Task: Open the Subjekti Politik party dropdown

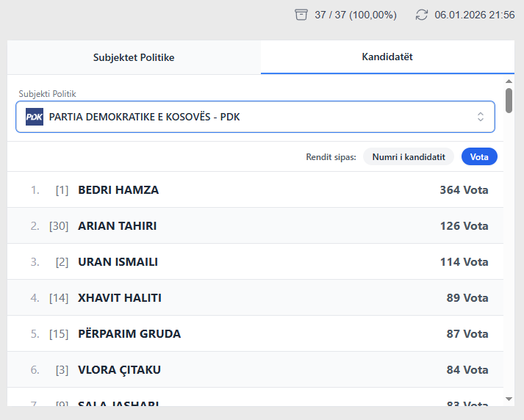Action: point(255,117)
